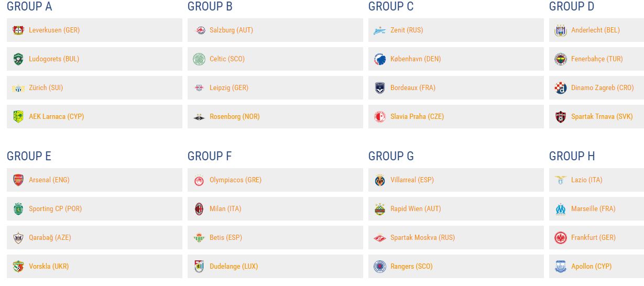Click the Milan club crest icon
The width and height of the screenshot is (644, 286).
tap(199, 209)
